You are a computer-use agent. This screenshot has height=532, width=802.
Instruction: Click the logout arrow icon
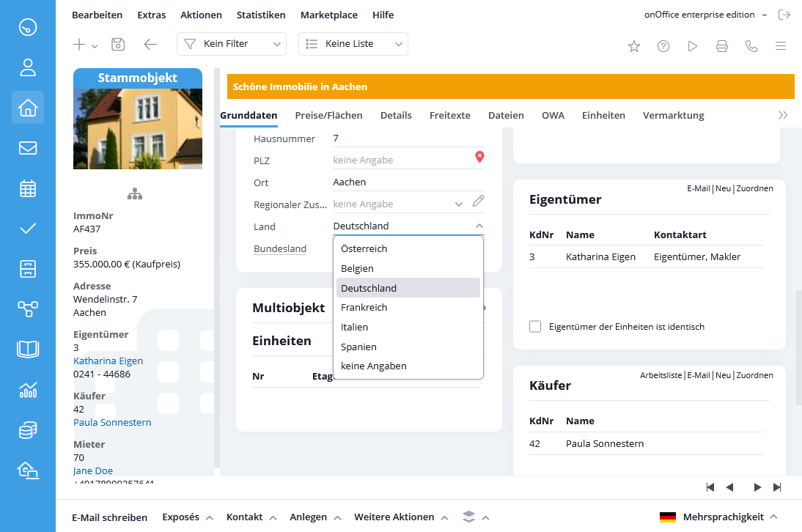(x=784, y=15)
